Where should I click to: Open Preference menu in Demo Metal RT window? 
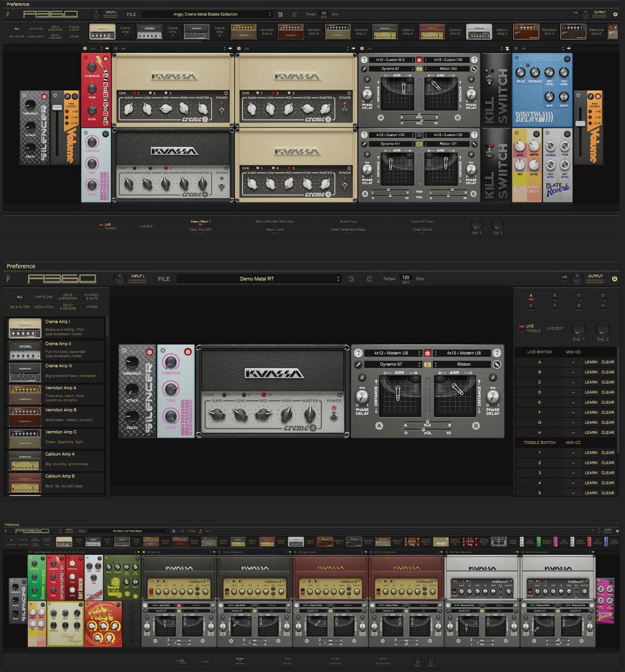[21, 266]
